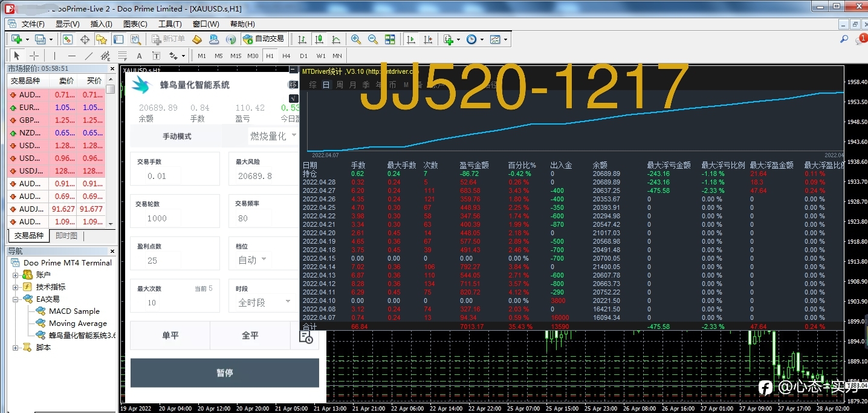Open the 工具(T) menu
The width and height of the screenshot is (868, 413).
(170, 24)
